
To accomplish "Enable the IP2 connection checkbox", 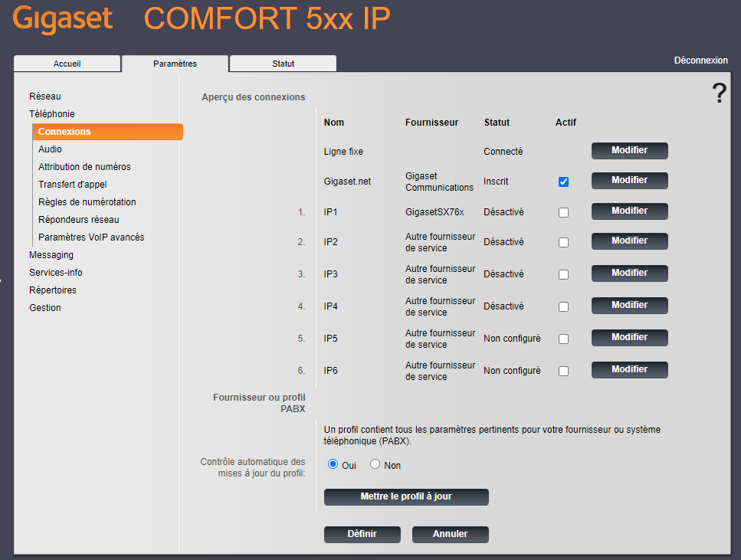I will (x=563, y=242).
